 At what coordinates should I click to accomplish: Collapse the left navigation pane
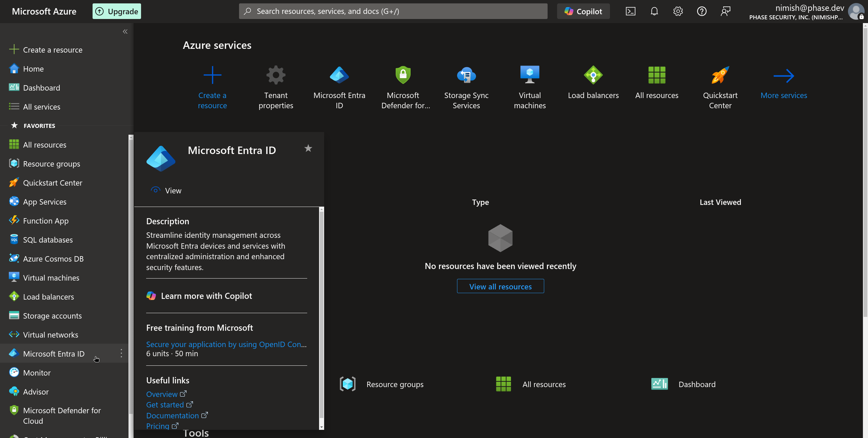tap(125, 31)
